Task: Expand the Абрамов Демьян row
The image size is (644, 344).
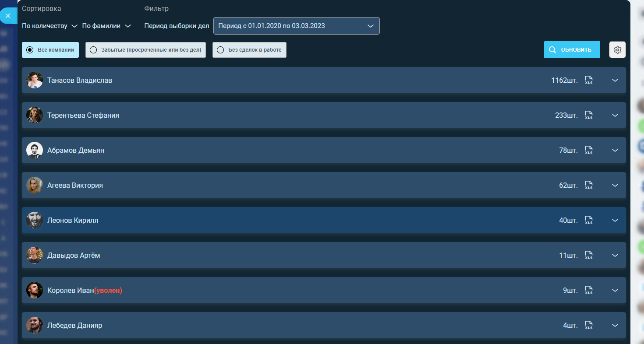Action: [x=615, y=150]
